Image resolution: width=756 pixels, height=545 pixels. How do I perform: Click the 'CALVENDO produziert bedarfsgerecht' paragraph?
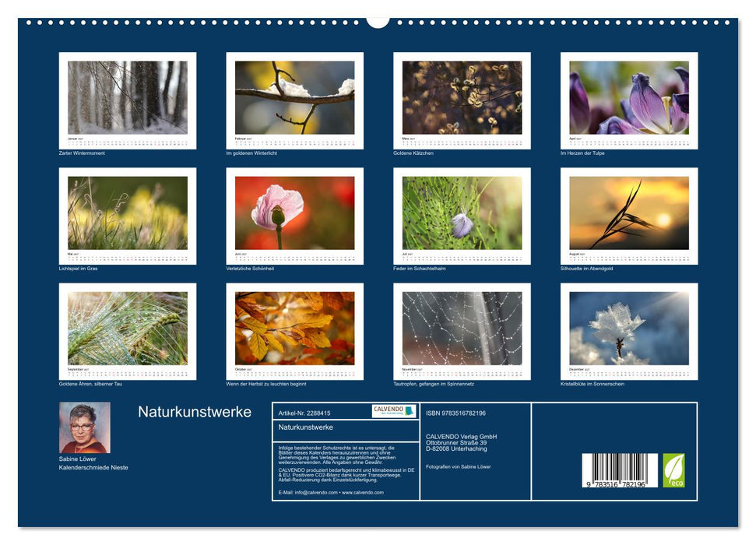point(346,475)
